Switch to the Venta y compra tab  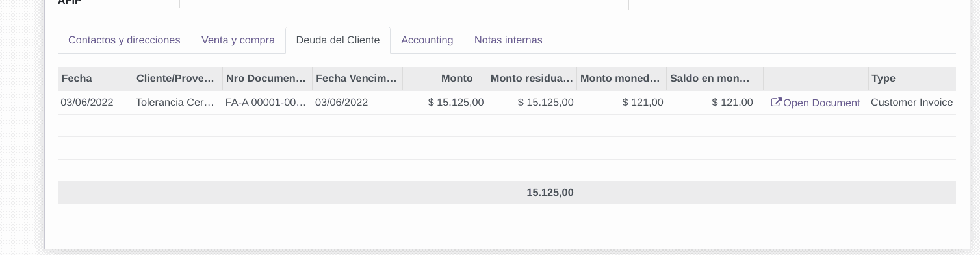[x=238, y=40]
